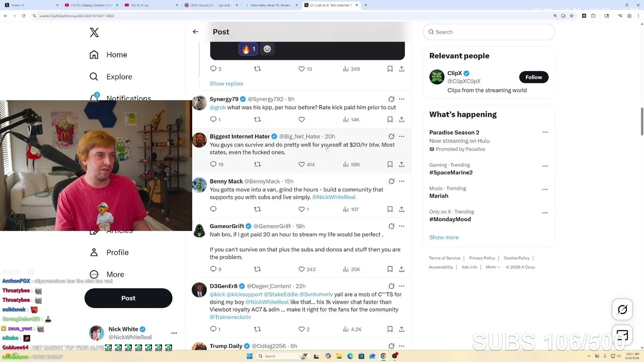Bookmark Biggest Internet Hater's post
Viewport: 644px width, 362px height.
(390, 164)
